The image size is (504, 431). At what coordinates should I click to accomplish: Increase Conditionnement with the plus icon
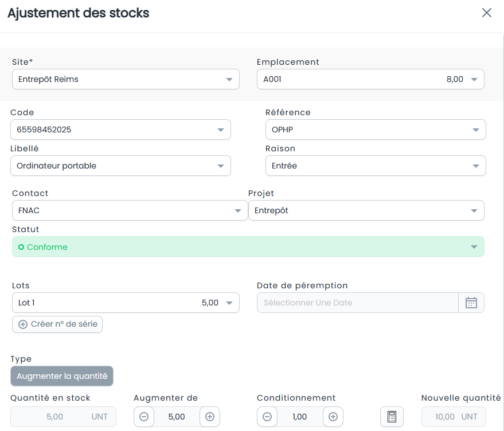click(x=333, y=417)
